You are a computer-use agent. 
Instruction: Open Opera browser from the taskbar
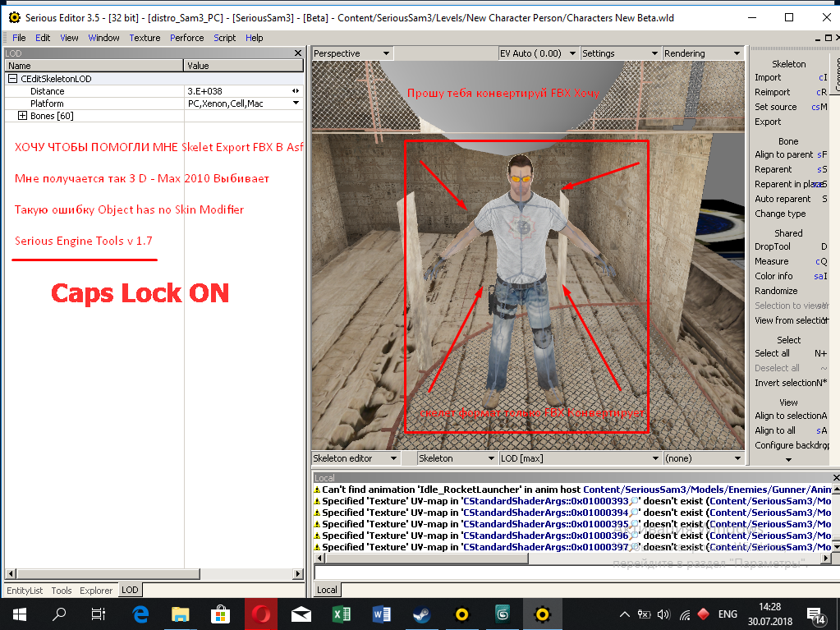(261, 614)
